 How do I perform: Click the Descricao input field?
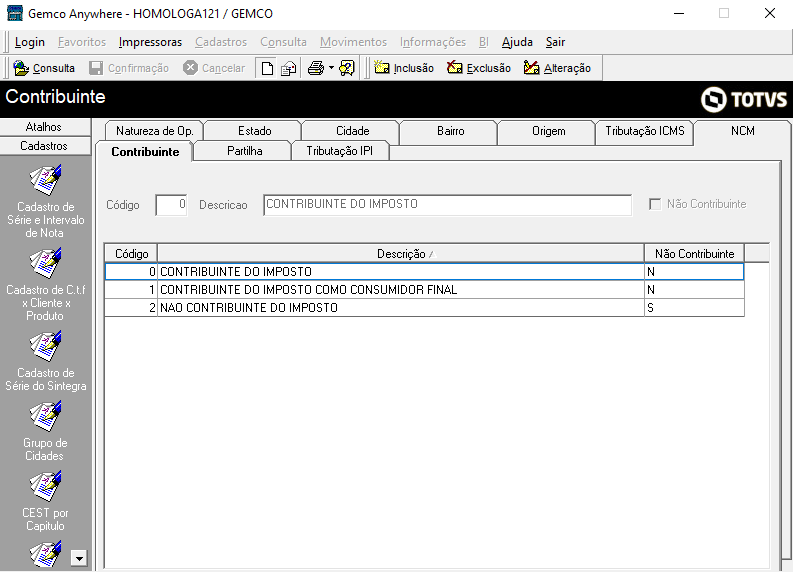(447, 204)
